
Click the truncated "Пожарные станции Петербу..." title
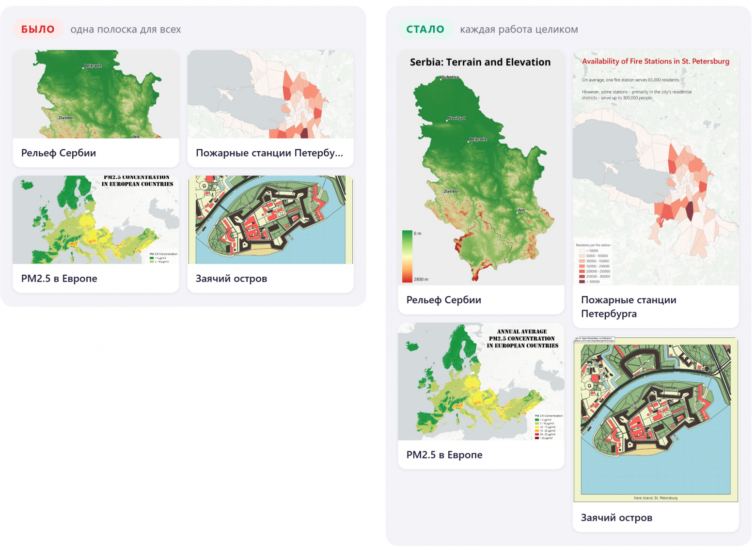pos(269,153)
